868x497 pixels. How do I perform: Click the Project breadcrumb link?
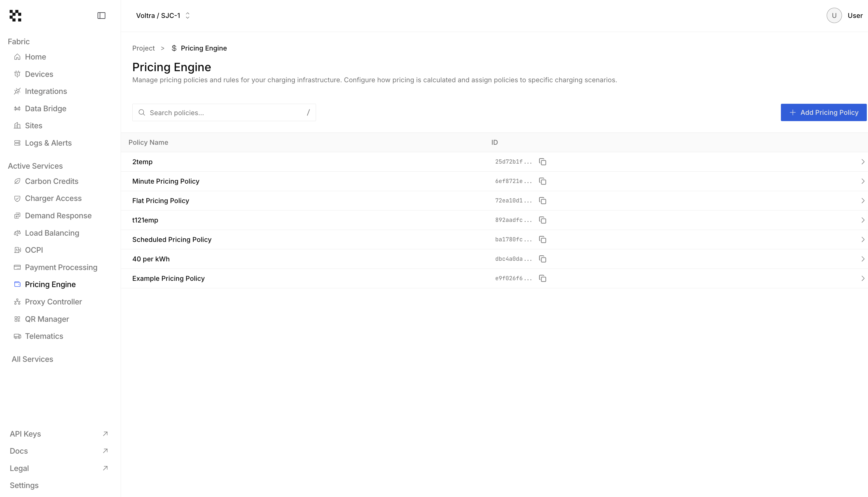click(x=143, y=48)
